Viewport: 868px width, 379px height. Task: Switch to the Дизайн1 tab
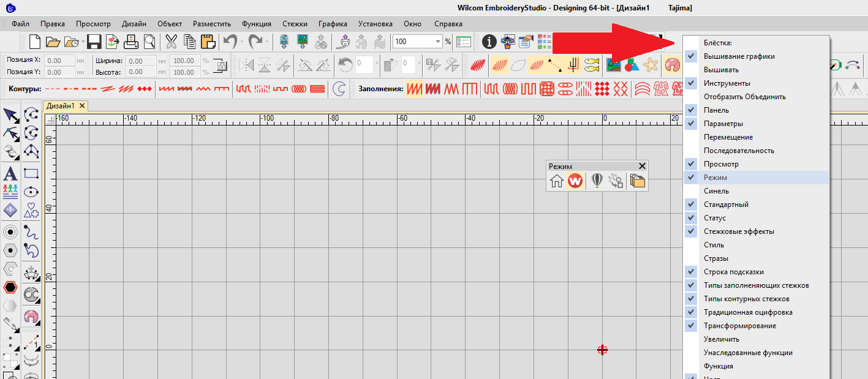pyautogui.click(x=61, y=106)
